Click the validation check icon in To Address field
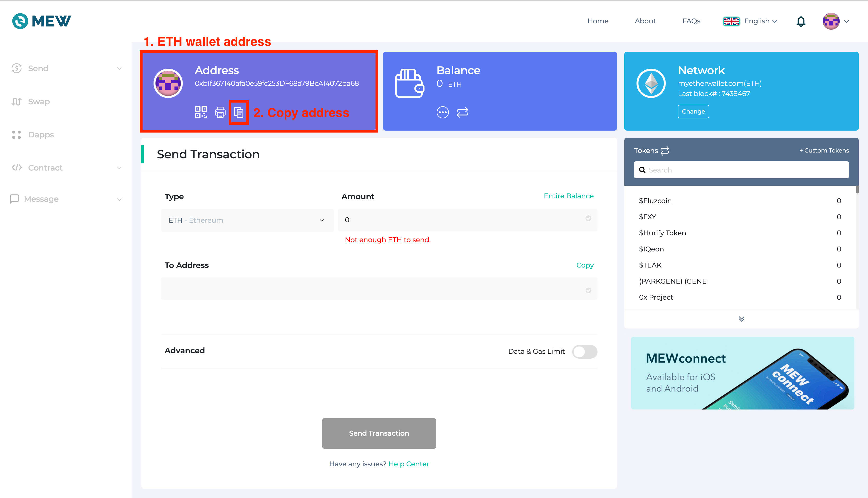The width and height of the screenshot is (868, 498). click(588, 290)
